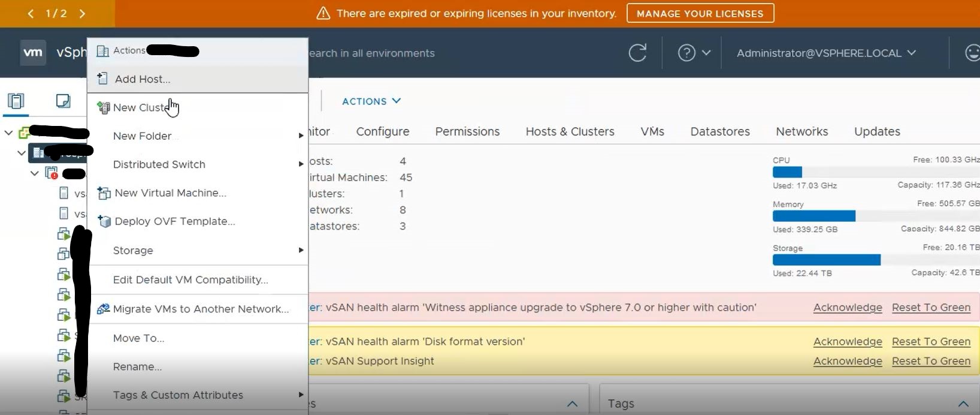This screenshot has height=415, width=980.
Task: Switch to the Updates tab
Action: 877,131
